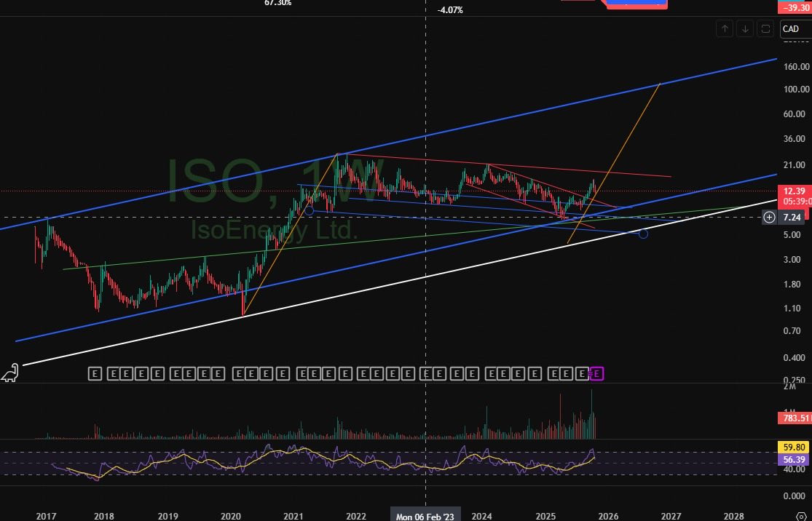Click the 2025 time axis label
The height and width of the screenshot is (521, 812).
(x=545, y=517)
